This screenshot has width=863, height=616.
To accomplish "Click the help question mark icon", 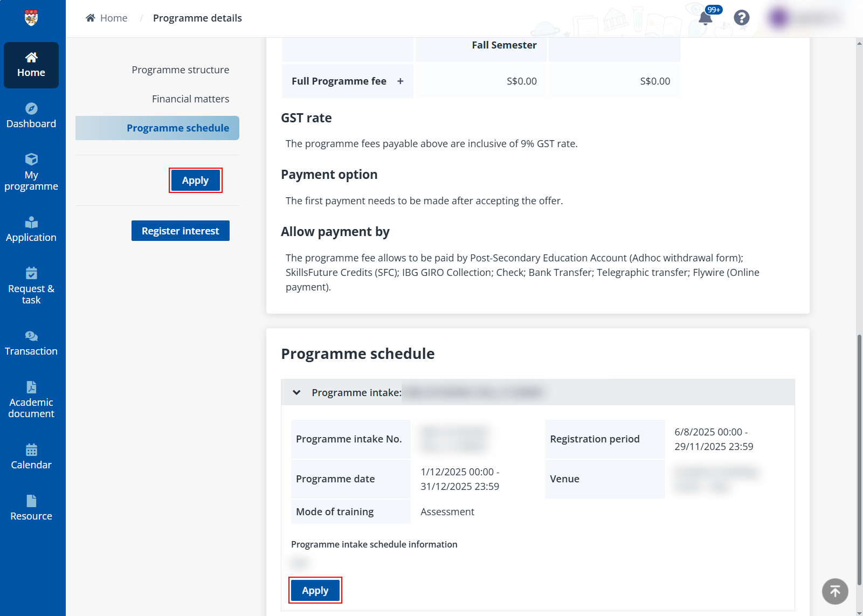I will (x=742, y=18).
